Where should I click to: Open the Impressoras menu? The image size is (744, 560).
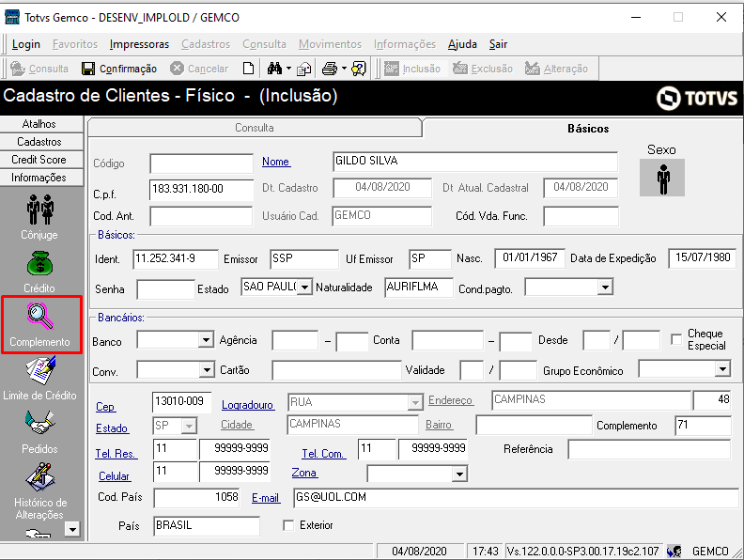pyautogui.click(x=139, y=44)
